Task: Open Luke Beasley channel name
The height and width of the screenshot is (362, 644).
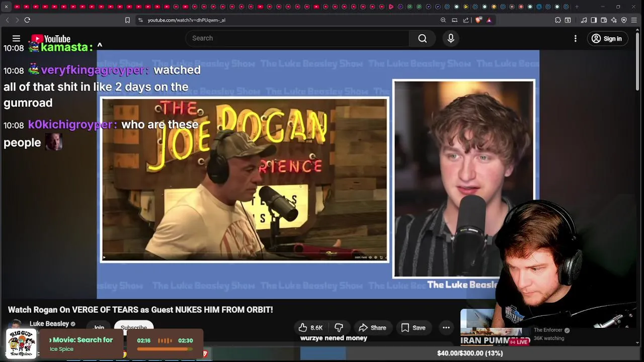Action: coord(49,324)
